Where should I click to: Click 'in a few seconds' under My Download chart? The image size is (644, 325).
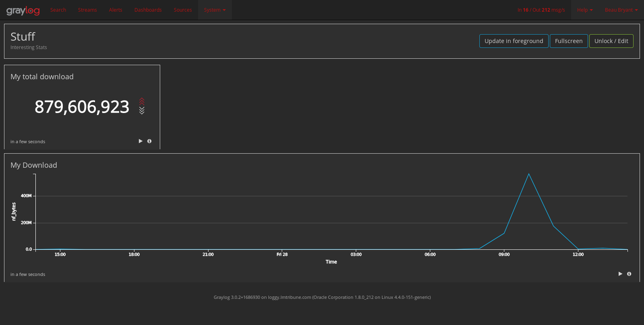(28, 274)
